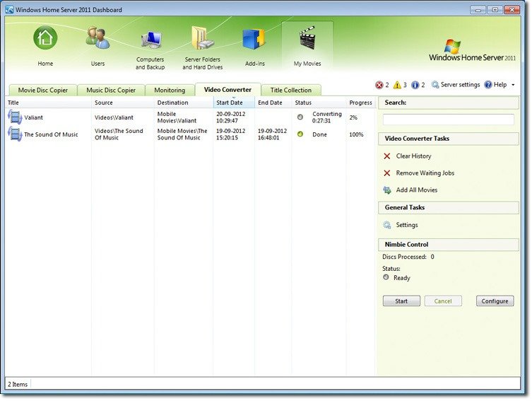Click the Valiant film strip icon

[15, 117]
